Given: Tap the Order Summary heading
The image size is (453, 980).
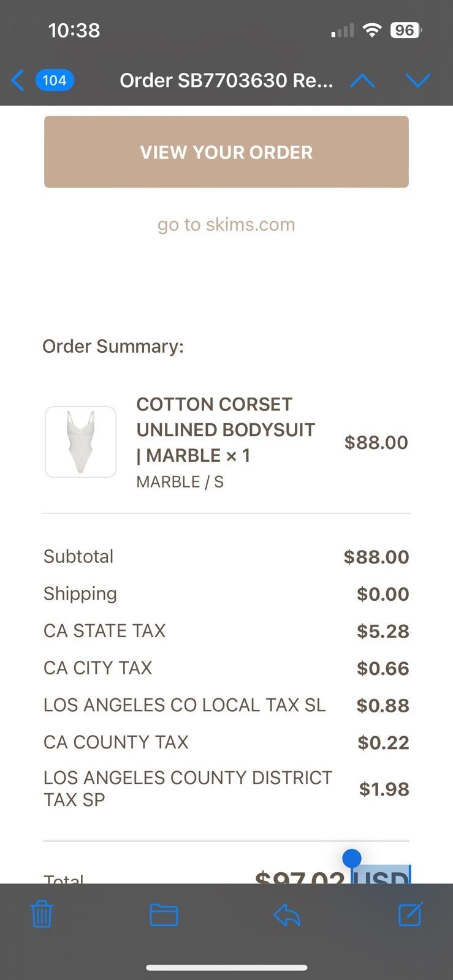Looking at the screenshot, I should click(x=113, y=346).
